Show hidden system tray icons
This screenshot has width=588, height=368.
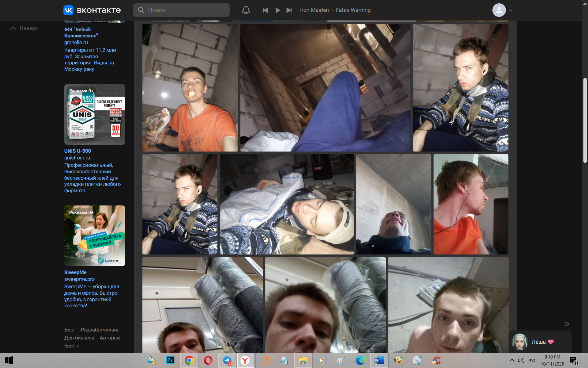[512, 360]
